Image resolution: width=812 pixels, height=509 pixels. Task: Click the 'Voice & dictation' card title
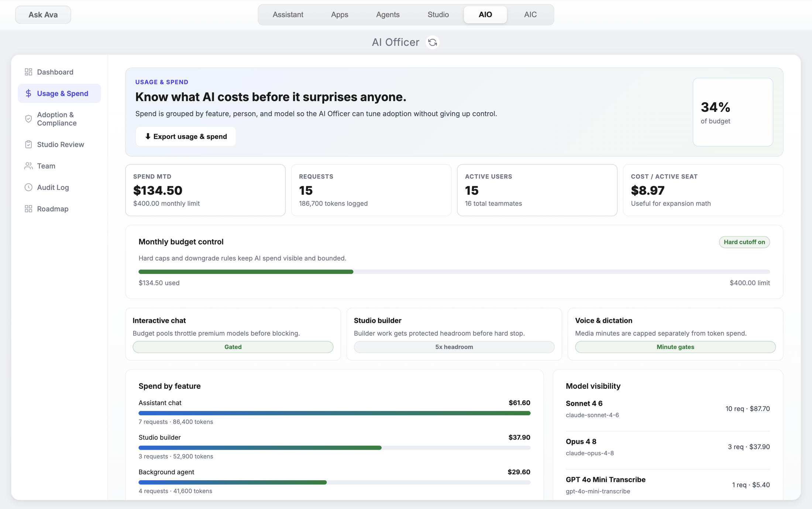[x=603, y=321]
